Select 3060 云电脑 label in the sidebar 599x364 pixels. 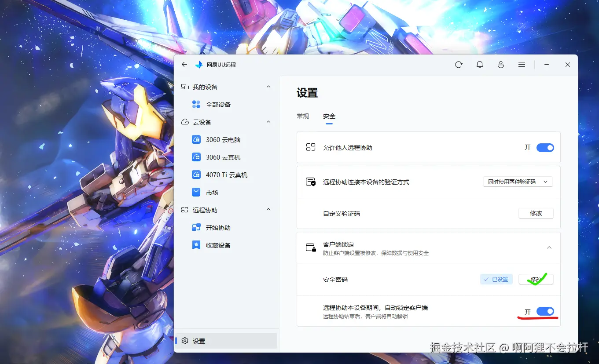click(223, 140)
